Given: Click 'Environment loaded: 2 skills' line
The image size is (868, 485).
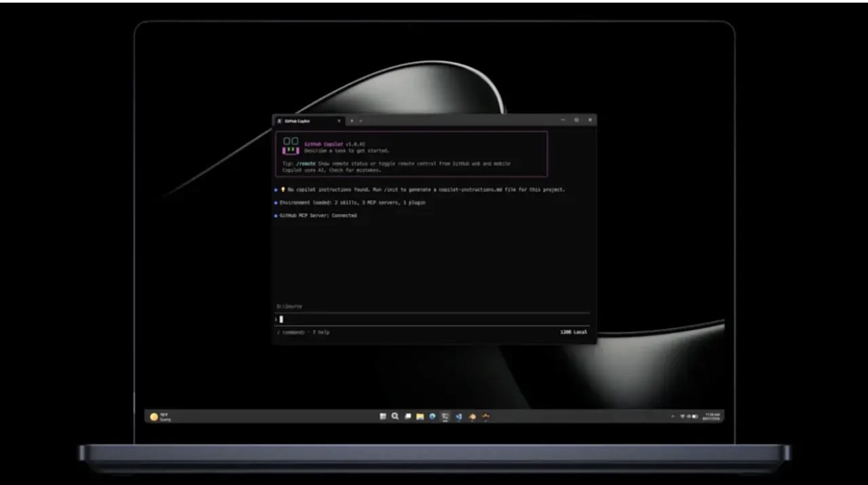Looking at the screenshot, I should 352,203.
